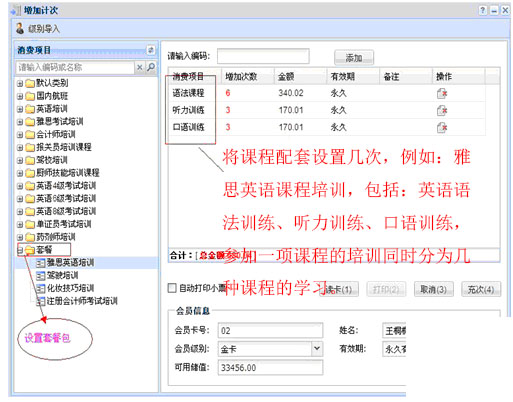This screenshot has width=513, height=402.
Task: Open the 会员级别 dropdown arrow
Action: pyautogui.click(x=317, y=349)
